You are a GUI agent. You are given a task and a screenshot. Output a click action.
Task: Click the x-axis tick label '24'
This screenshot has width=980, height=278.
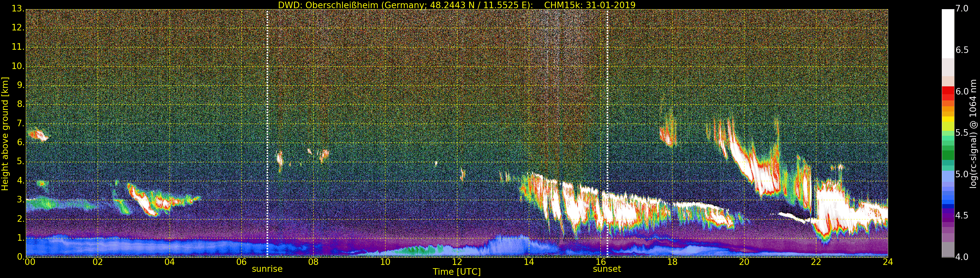[888, 262]
